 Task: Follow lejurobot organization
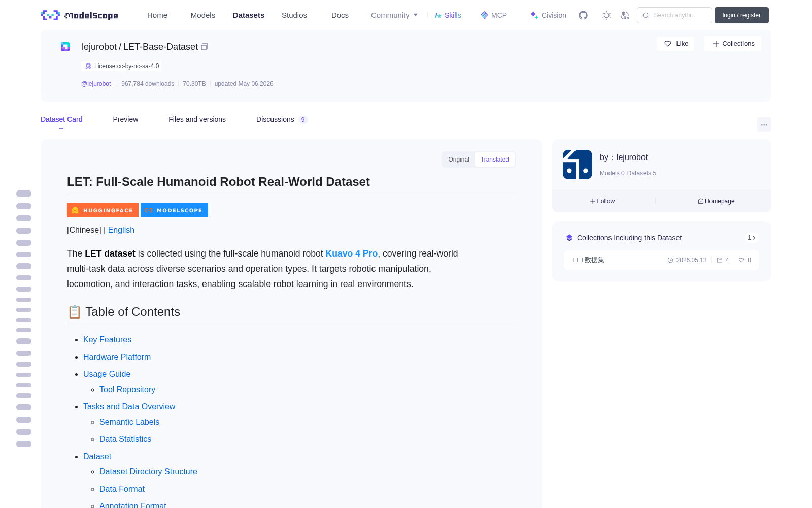click(602, 201)
